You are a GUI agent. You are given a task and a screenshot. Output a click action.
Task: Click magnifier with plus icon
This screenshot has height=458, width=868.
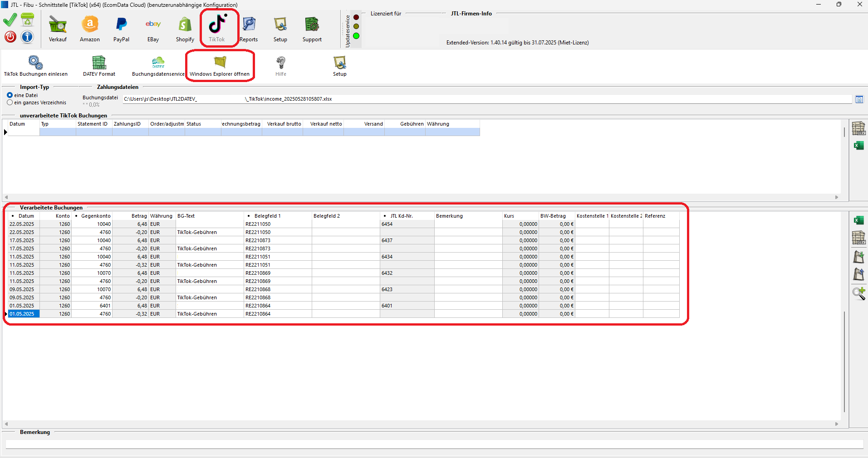pyautogui.click(x=858, y=293)
